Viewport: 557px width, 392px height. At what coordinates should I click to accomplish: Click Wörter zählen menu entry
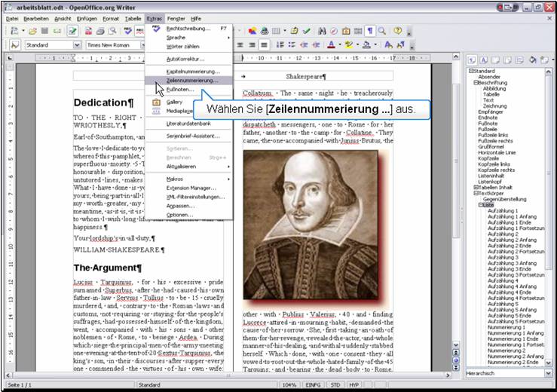pyautogui.click(x=183, y=46)
